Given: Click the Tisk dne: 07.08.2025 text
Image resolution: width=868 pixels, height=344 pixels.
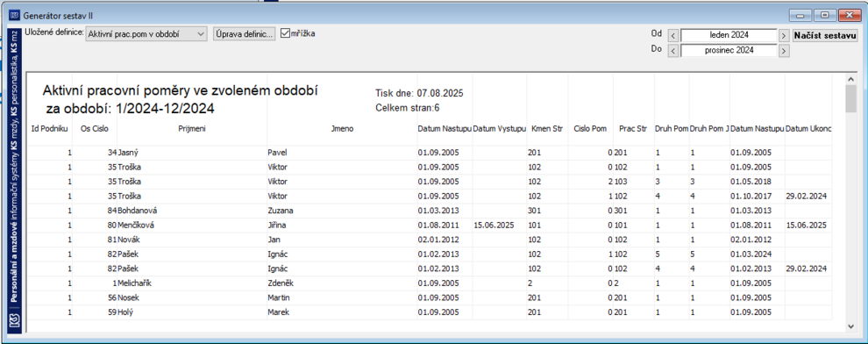Looking at the screenshot, I should (419, 93).
